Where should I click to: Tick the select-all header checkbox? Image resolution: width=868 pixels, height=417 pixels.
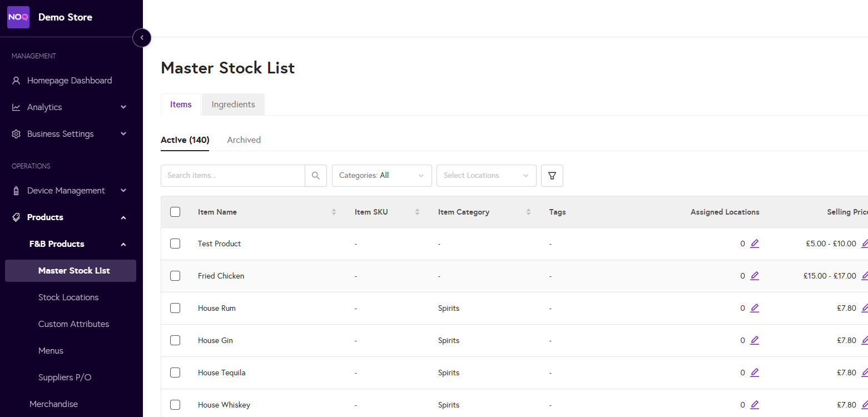pos(175,212)
